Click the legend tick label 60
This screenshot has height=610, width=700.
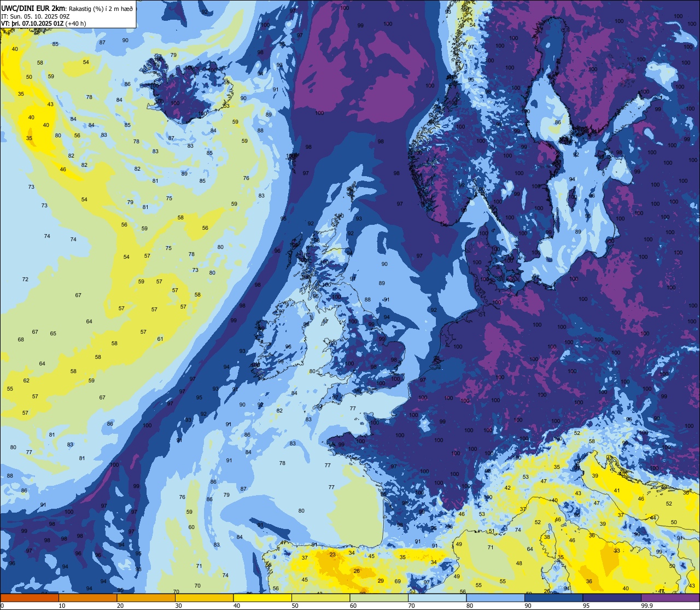click(353, 606)
